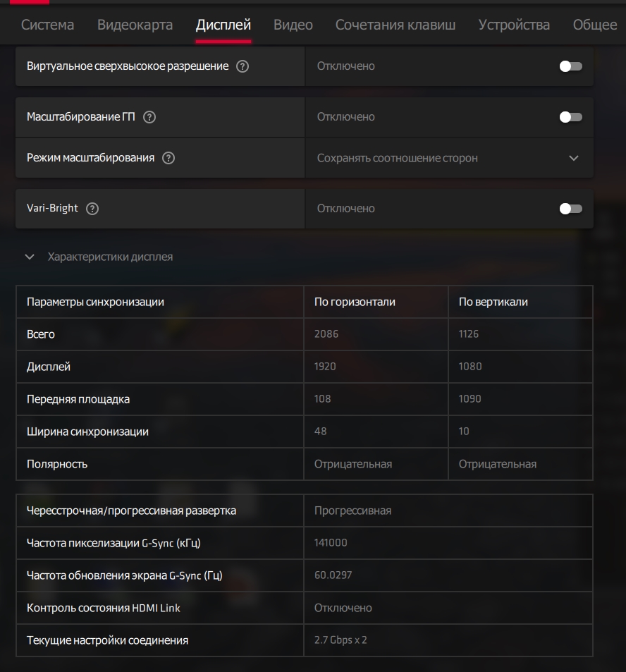Screen dimensions: 626x672
Task: Toggle the Масштабирование ГП switch
Action: (x=570, y=117)
